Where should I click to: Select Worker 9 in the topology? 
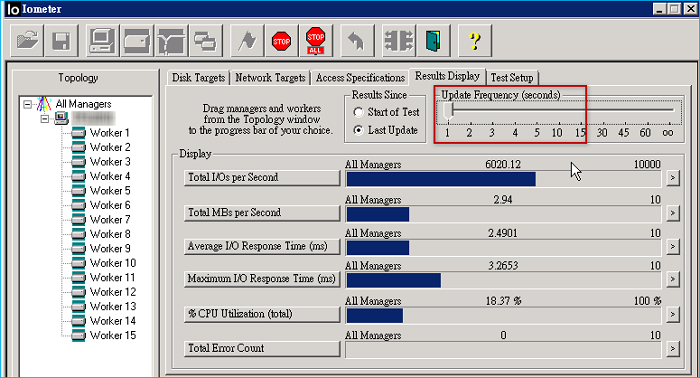[x=110, y=249]
